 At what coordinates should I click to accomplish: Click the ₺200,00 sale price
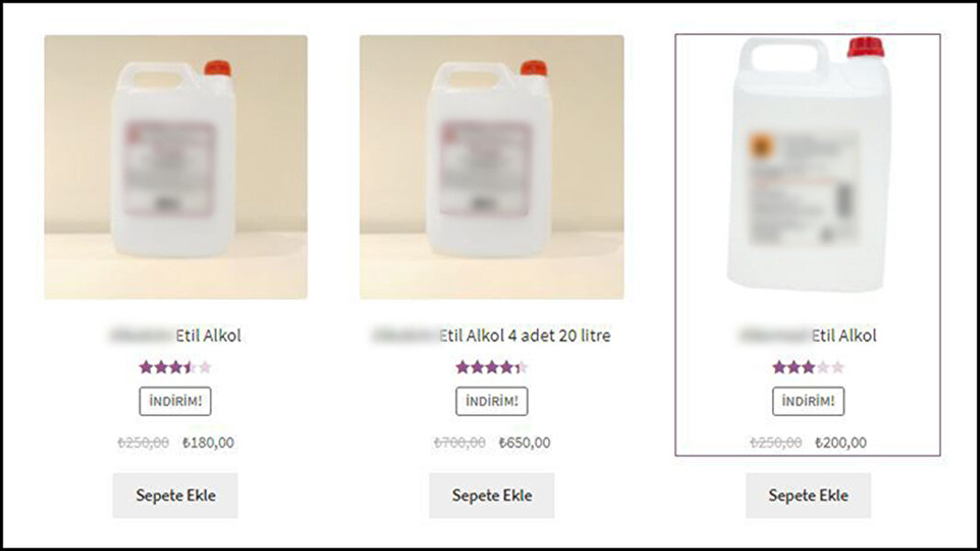(840, 442)
